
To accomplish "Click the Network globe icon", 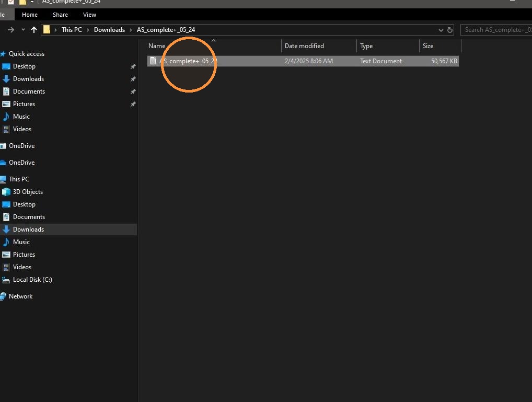I will click(3, 296).
